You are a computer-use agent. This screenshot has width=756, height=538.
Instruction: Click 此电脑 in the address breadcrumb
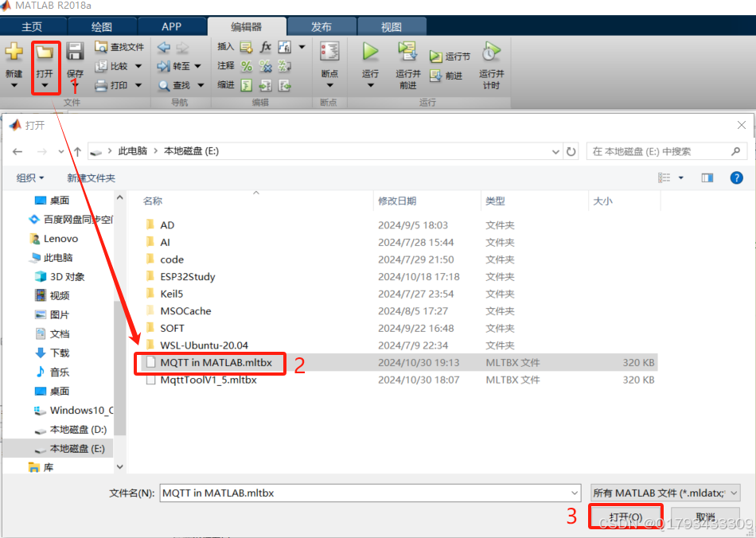pyautogui.click(x=133, y=151)
